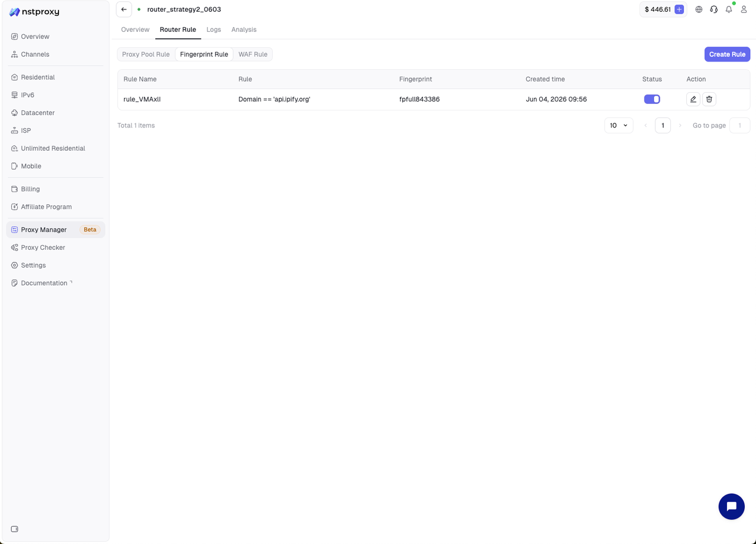Go to the next page arrow
The image size is (756, 544).
pos(680,125)
